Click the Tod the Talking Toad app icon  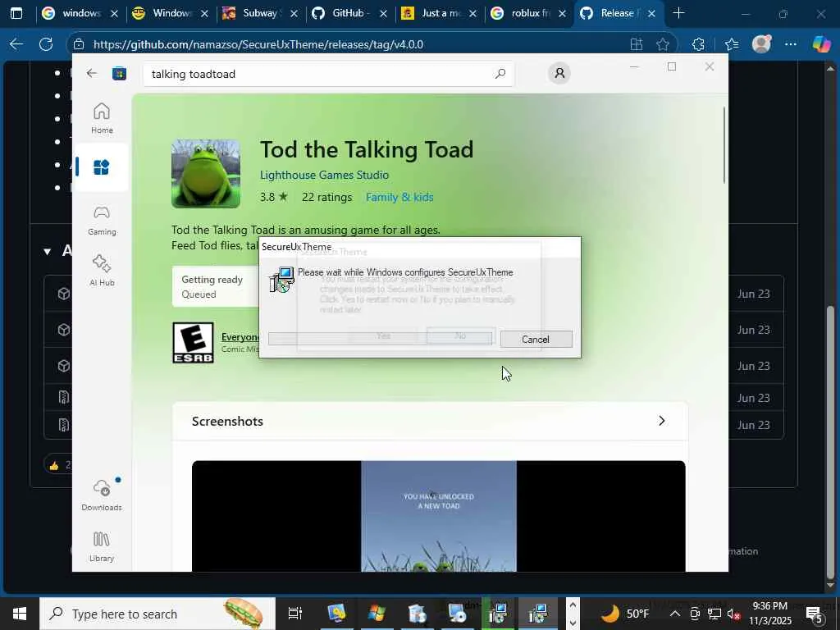(206, 174)
